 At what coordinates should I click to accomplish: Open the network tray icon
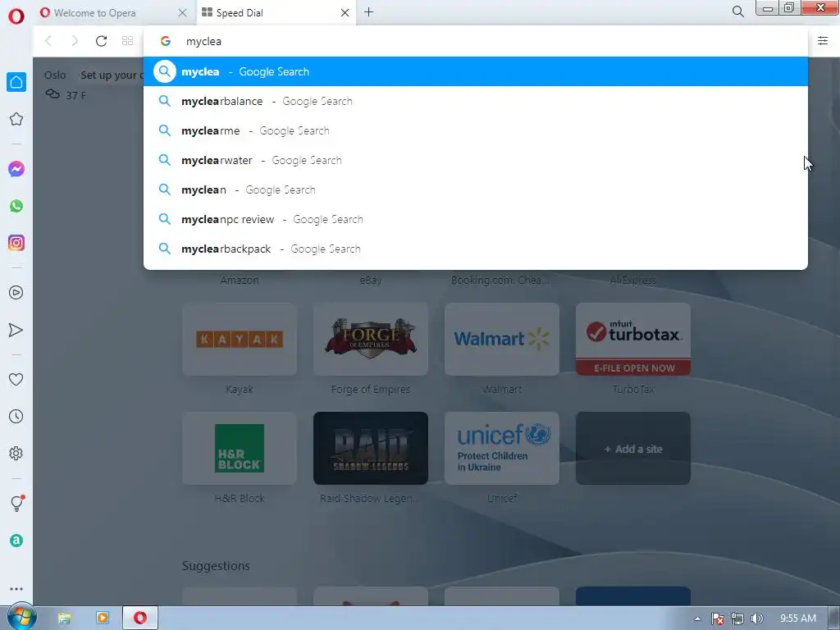[x=737, y=619]
